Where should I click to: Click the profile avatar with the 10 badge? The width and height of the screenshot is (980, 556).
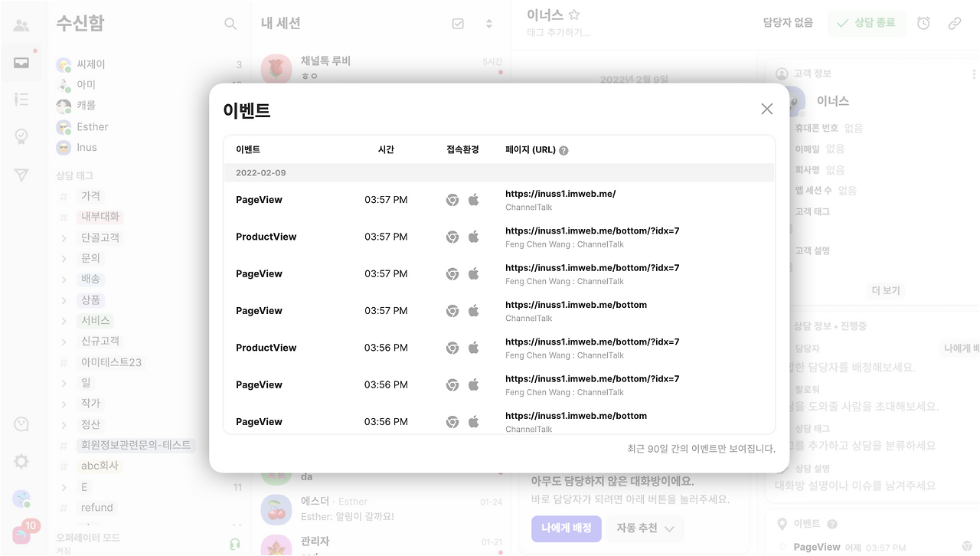21,535
